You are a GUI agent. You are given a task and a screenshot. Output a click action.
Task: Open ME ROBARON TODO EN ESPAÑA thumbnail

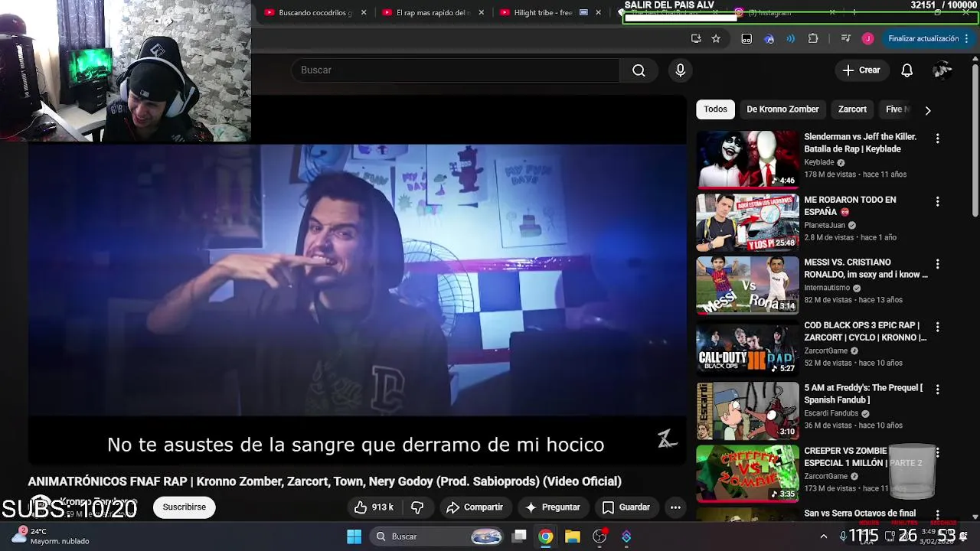tap(747, 222)
